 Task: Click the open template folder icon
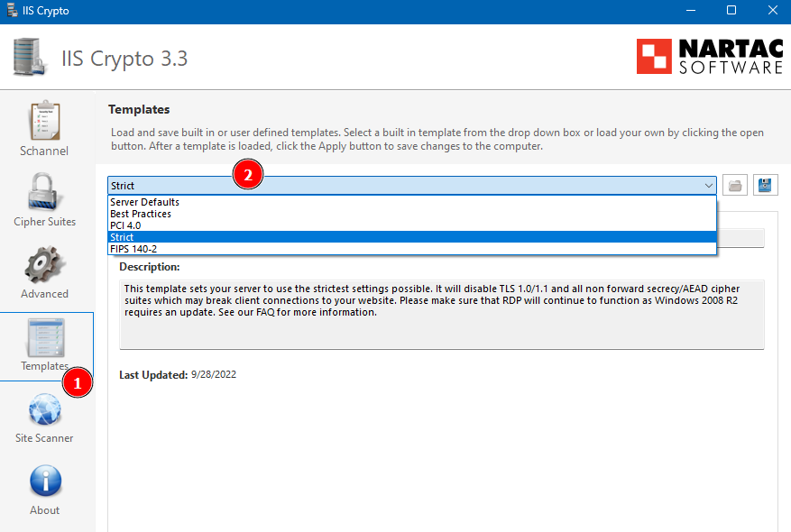coord(735,186)
